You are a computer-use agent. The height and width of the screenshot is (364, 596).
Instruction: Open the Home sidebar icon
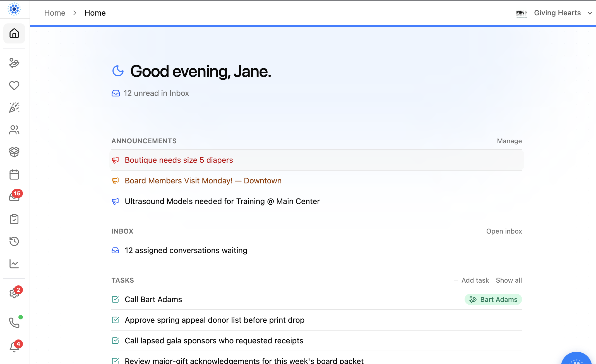[14, 33]
